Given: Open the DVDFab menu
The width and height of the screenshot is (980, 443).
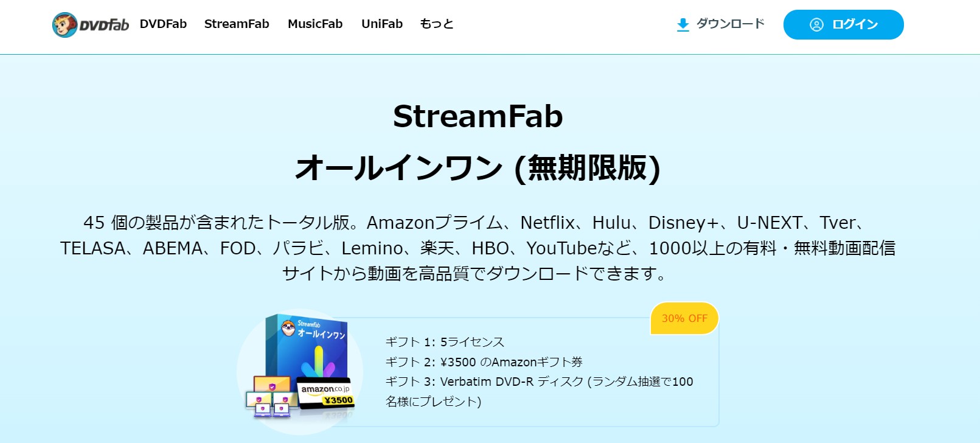Looking at the screenshot, I should point(163,24).
